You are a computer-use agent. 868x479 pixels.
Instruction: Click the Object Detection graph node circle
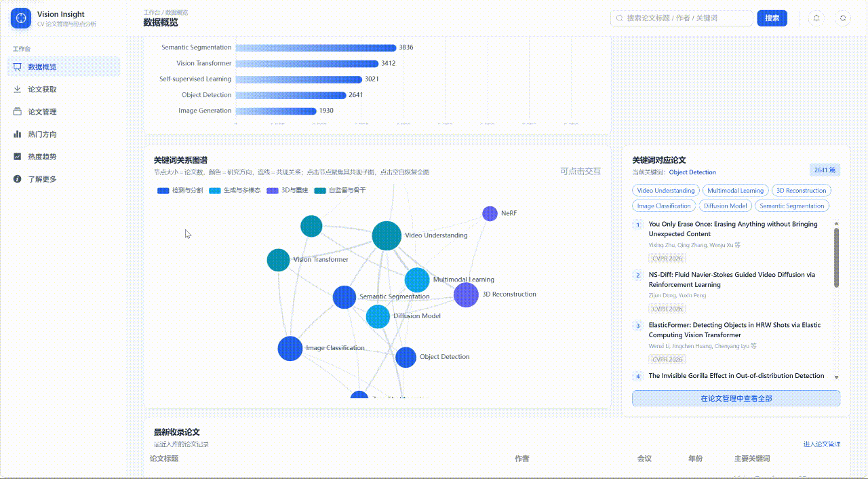click(406, 357)
